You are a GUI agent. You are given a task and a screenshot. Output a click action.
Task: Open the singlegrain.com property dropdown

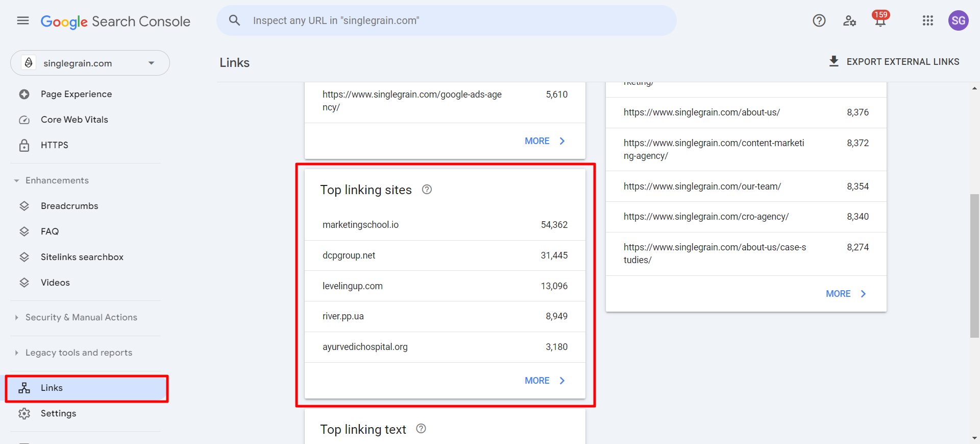pyautogui.click(x=90, y=63)
